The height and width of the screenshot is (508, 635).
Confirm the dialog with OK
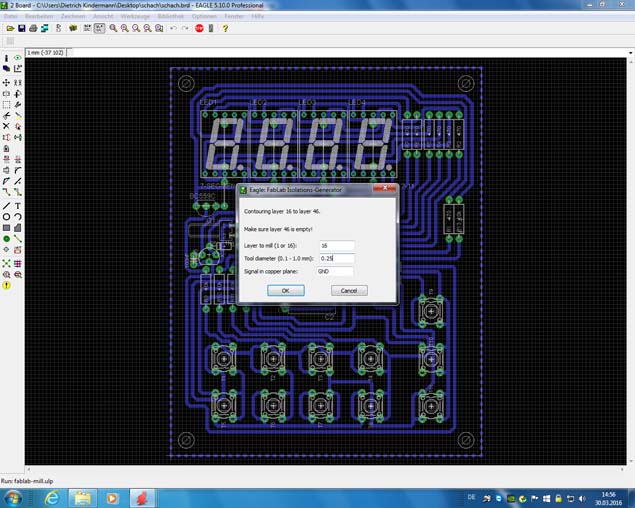(x=286, y=290)
